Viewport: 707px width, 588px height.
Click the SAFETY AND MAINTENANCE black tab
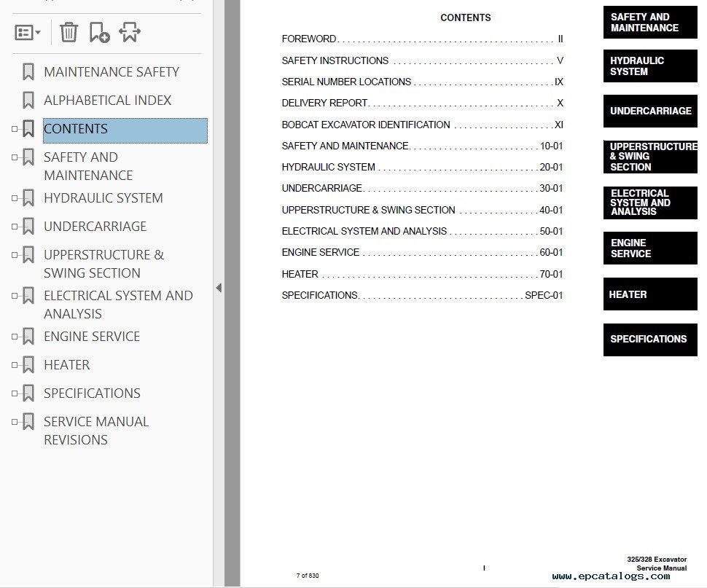pos(649,23)
